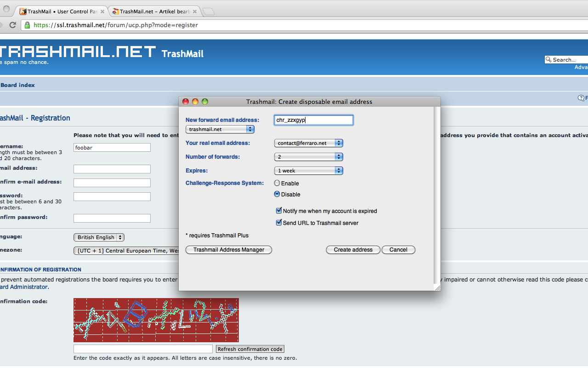Screen dimensions: 588x368
Task: Click the E-mail address input field
Action: [x=112, y=169]
